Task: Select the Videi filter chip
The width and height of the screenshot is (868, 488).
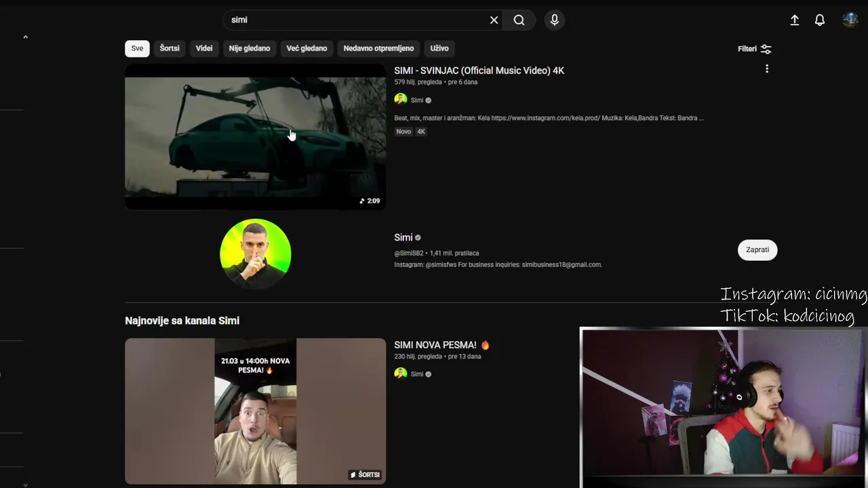Action: (x=204, y=48)
